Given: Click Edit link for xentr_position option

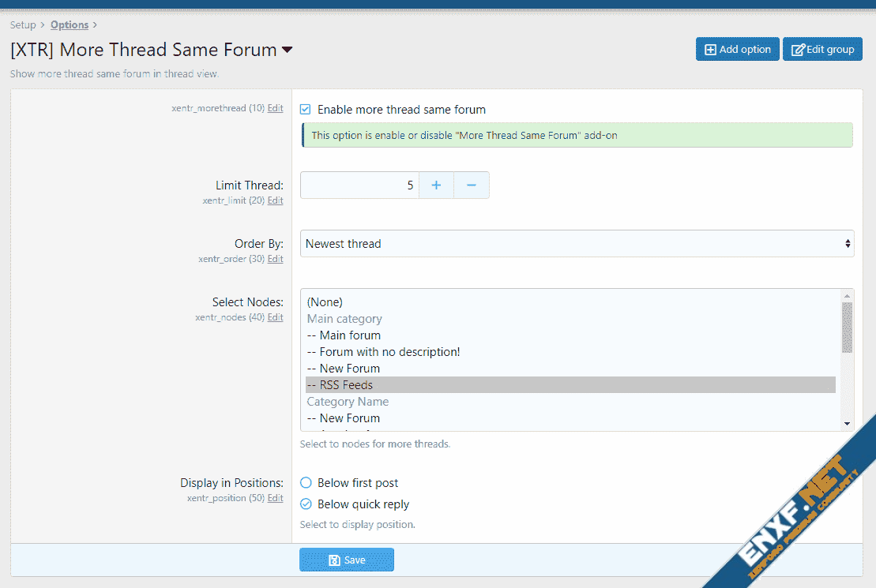Looking at the screenshot, I should pyautogui.click(x=275, y=498).
